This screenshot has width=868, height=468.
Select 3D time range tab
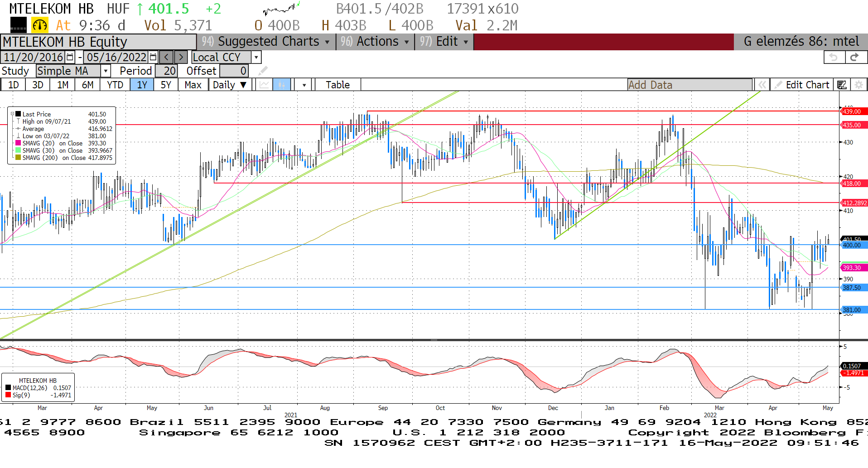pyautogui.click(x=38, y=85)
